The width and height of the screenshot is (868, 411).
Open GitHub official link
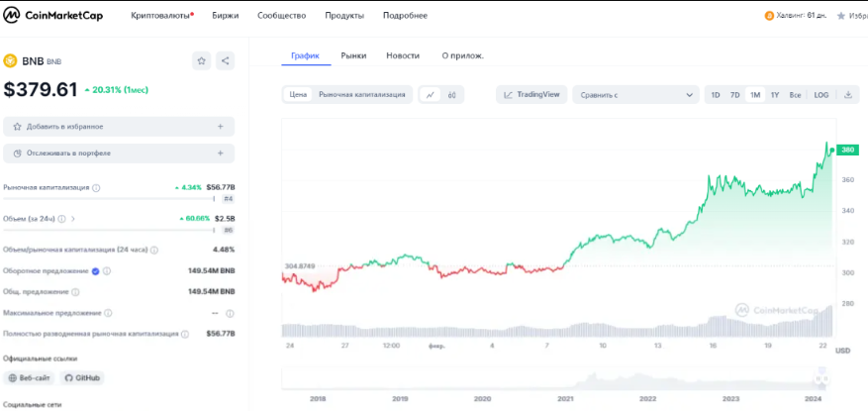click(x=82, y=378)
